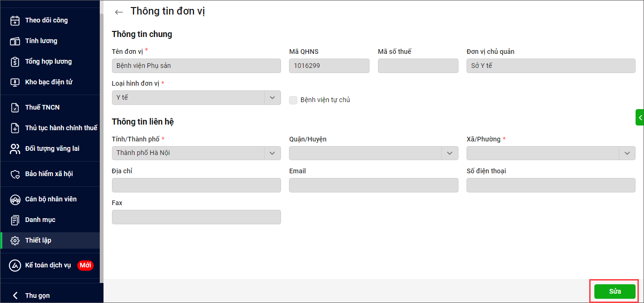Screen dimensions: 644x303
Task: Click the Thuế TNCN document icon
Action: point(15,107)
